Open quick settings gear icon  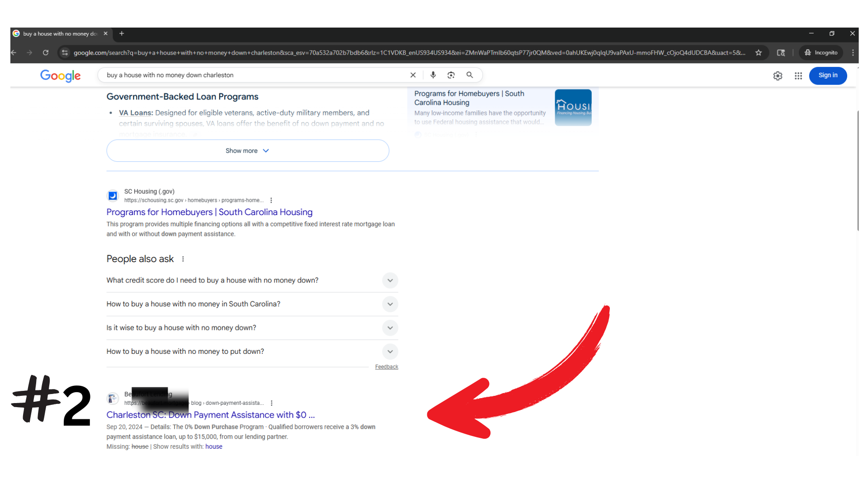(x=778, y=76)
